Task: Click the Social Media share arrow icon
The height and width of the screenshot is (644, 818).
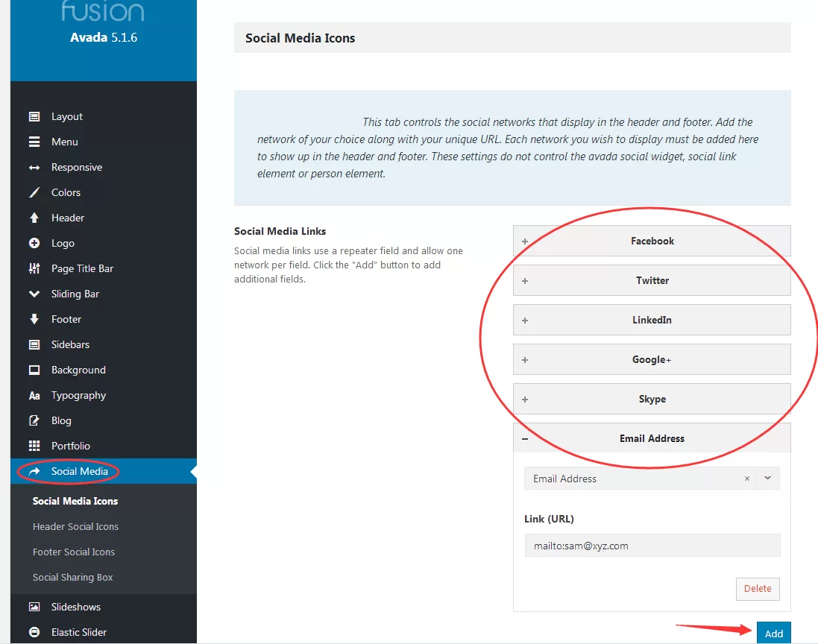Action: (34, 471)
